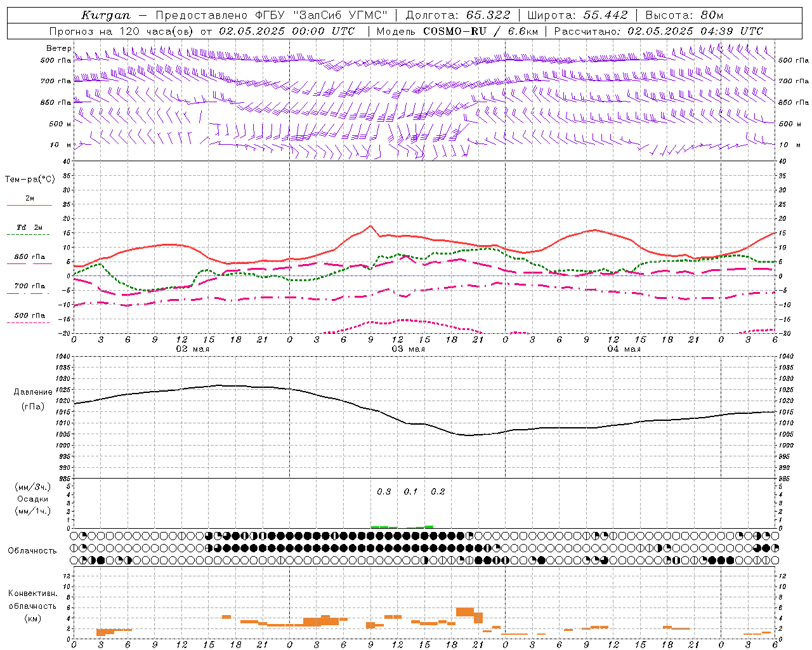
Task: Click the (мм/1ч.) precipitation unit label
Action: pos(33,511)
